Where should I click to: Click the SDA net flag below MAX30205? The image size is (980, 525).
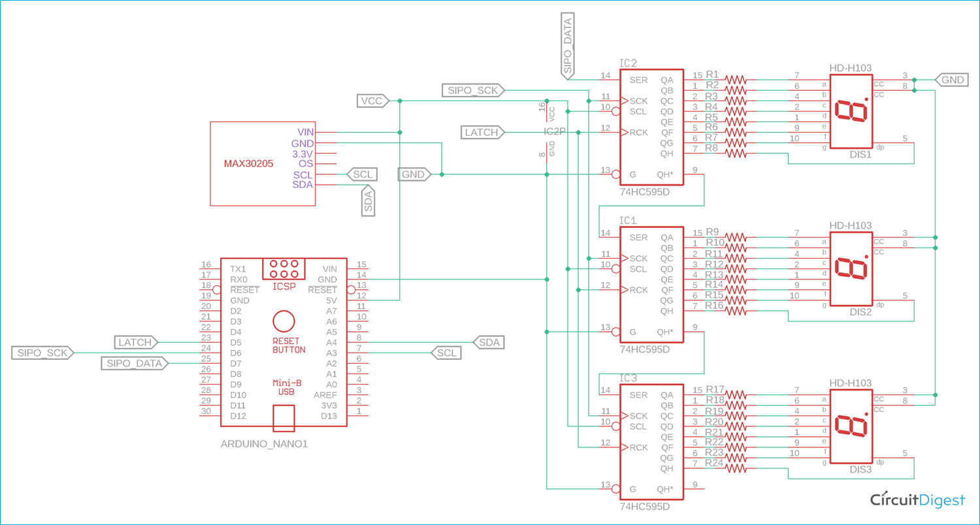(x=368, y=202)
